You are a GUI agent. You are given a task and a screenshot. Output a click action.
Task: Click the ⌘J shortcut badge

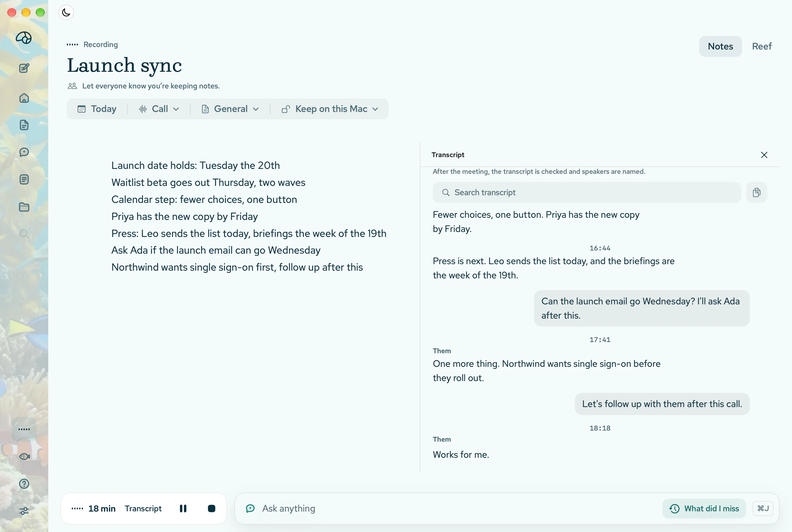[763, 508]
